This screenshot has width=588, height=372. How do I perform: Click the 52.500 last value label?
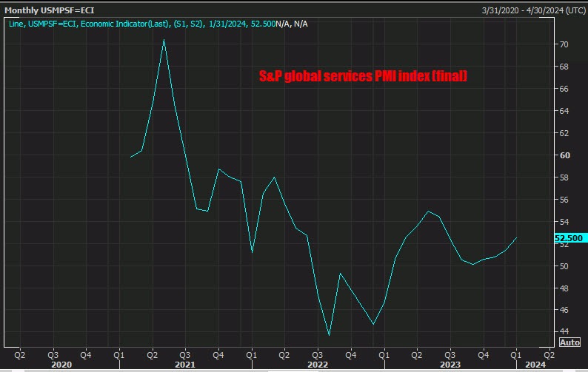571,238
